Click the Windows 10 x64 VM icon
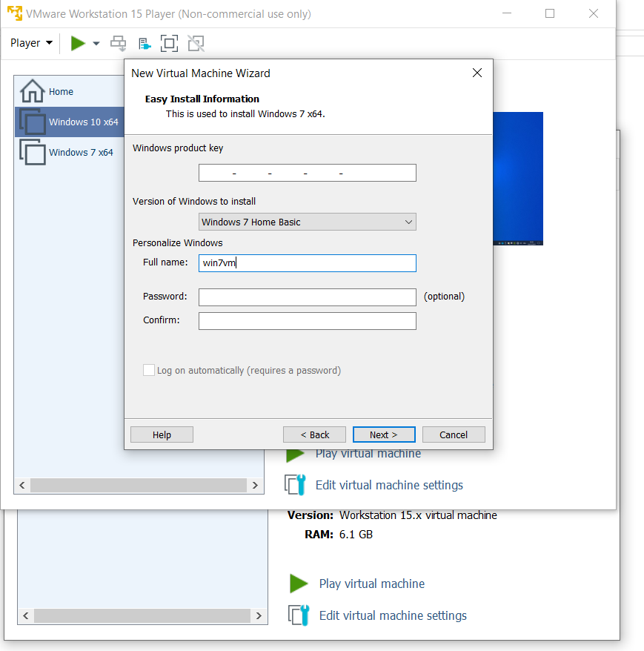The height and width of the screenshot is (651, 644). coord(33,122)
